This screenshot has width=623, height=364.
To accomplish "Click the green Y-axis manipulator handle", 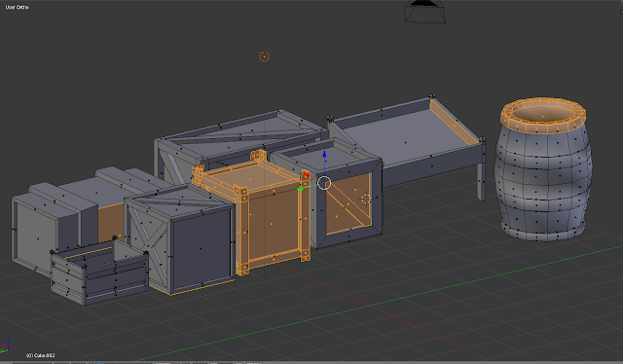I will pos(301,189).
